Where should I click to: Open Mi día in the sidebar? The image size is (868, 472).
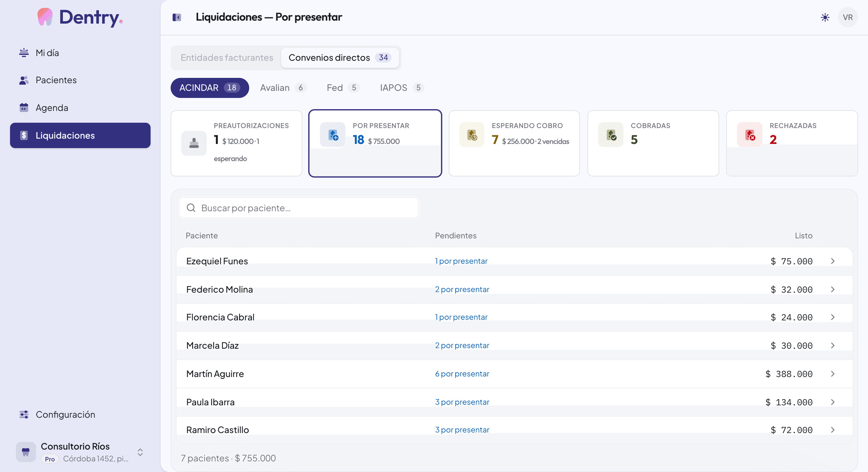coord(80,53)
